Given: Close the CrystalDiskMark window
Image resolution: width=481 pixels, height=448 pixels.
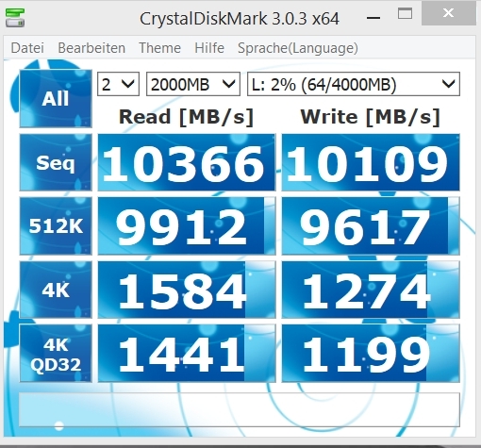Looking at the screenshot, I should [448, 13].
